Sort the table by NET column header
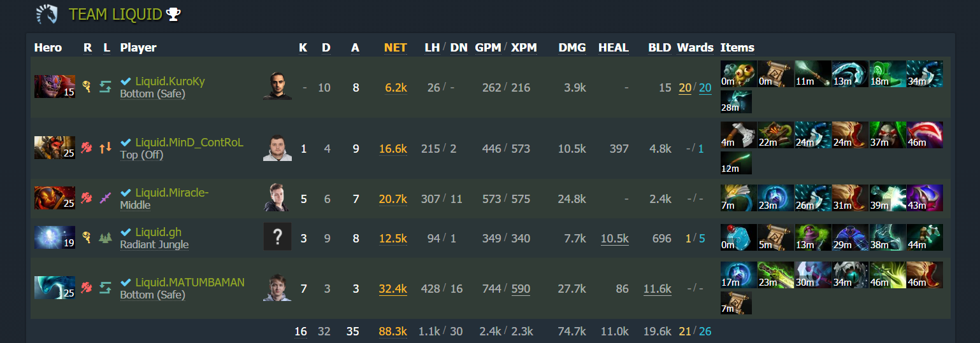The width and height of the screenshot is (980, 343). 395,48
